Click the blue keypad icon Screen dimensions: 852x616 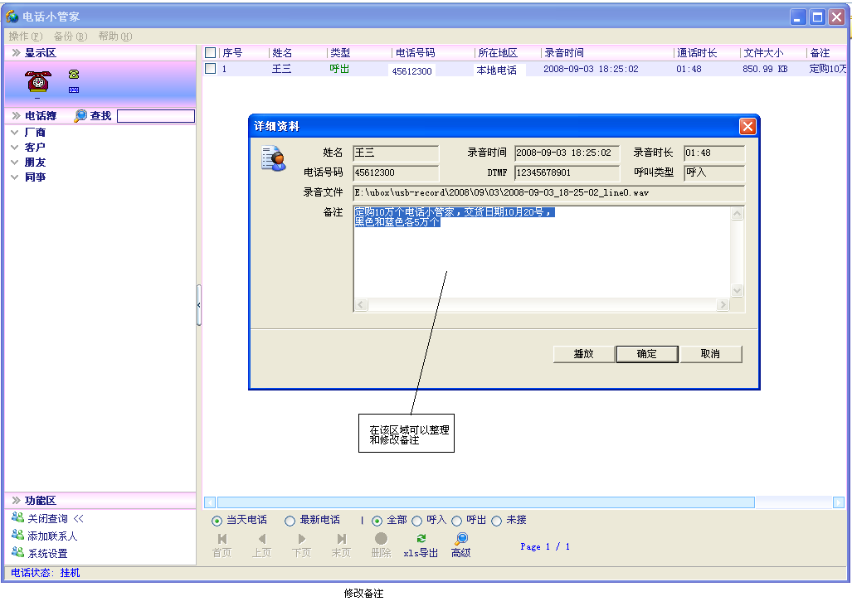tap(74, 90)
